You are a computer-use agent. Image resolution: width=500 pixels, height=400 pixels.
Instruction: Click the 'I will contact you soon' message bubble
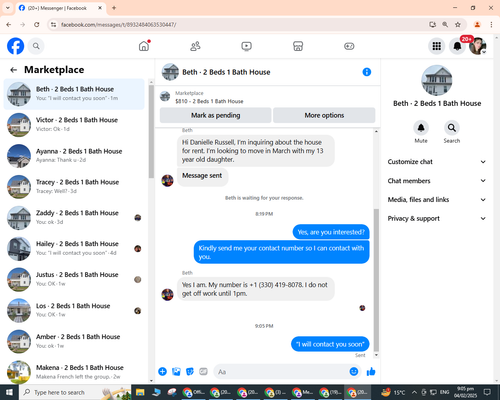[330, 344]
